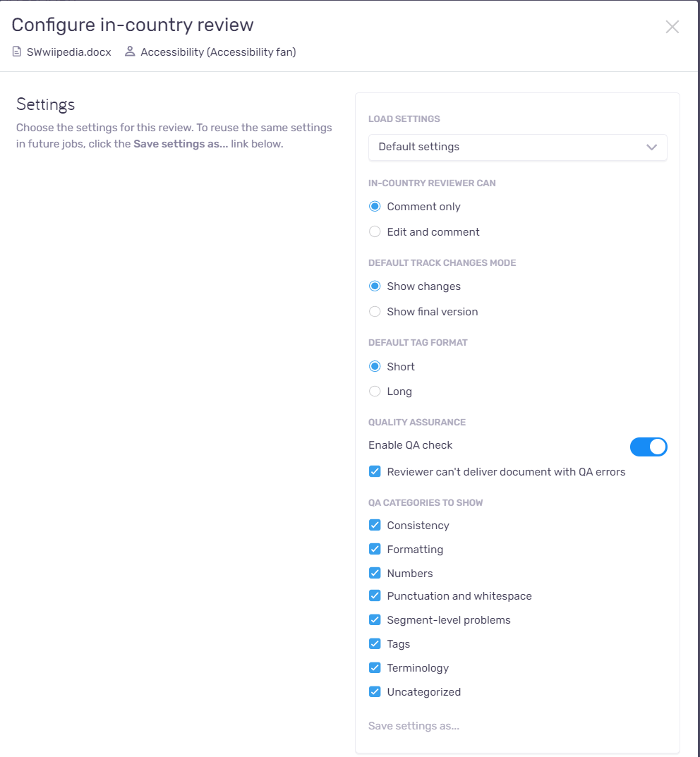Viewport: 700px width, 757px height.
Task: Uncheck the Formatting QA category
Action: [x=375, y=549]
